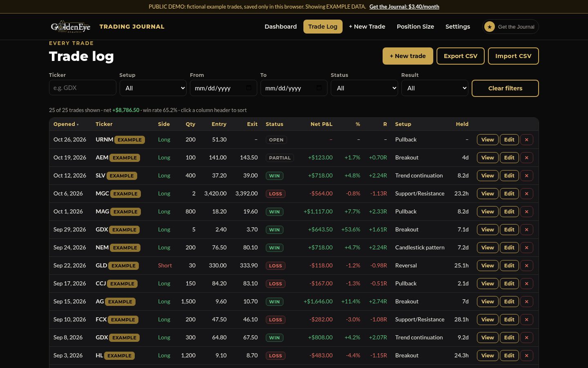
Task: Click + New Trade in navigation bar
Action: point(367,27)
